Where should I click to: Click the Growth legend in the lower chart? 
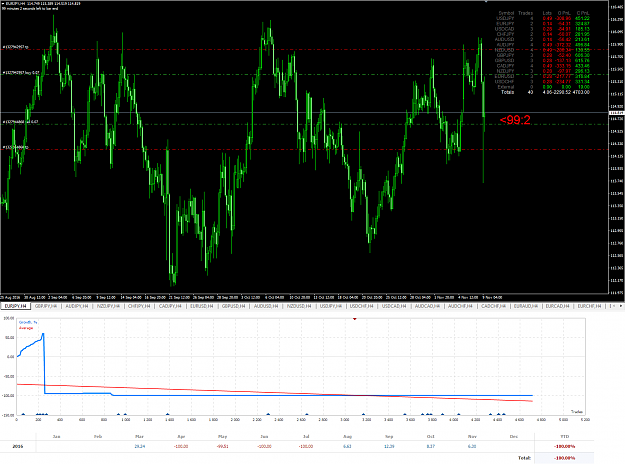click(28, 322)
